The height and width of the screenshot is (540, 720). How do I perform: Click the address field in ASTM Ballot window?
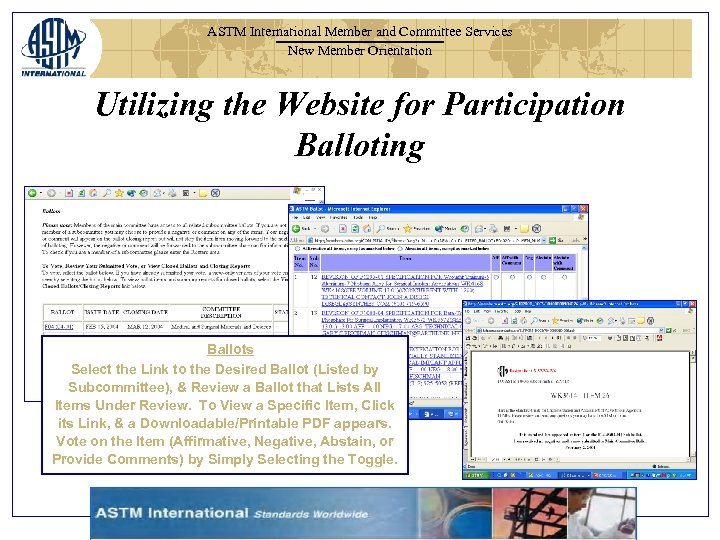tap(428, 240)
